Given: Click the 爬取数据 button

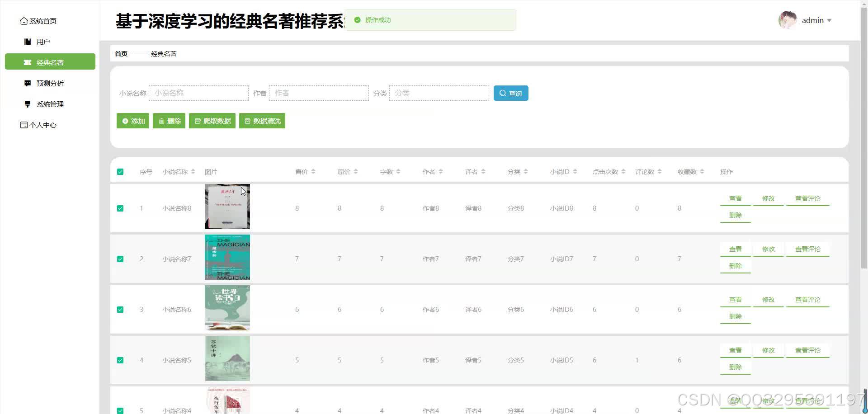Looking at the screenshot, I should [x=212, y=121].
